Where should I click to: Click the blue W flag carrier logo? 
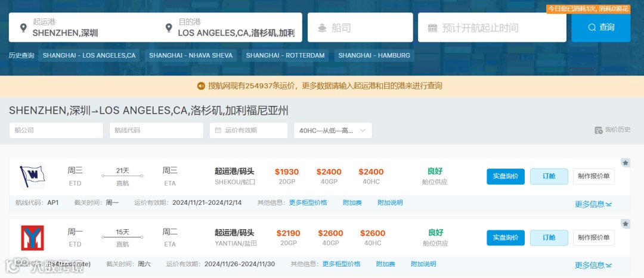coord(32,176)
